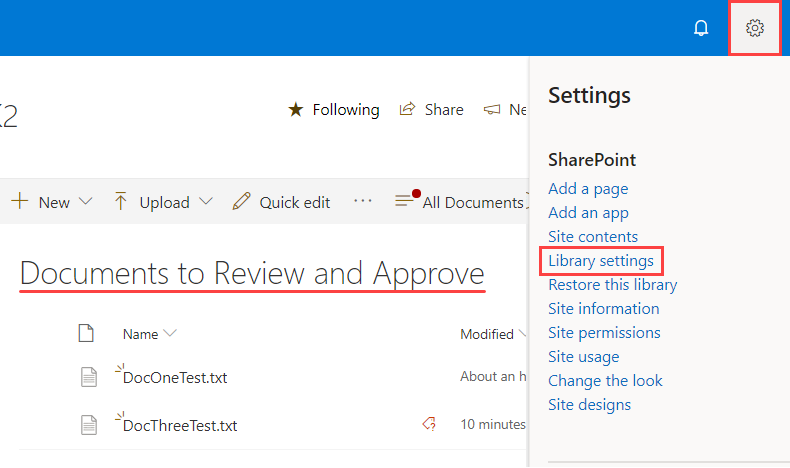Click the DocThreeTest.txt file icon
Screen dimensions: 790x468
(x=89, y=425)
